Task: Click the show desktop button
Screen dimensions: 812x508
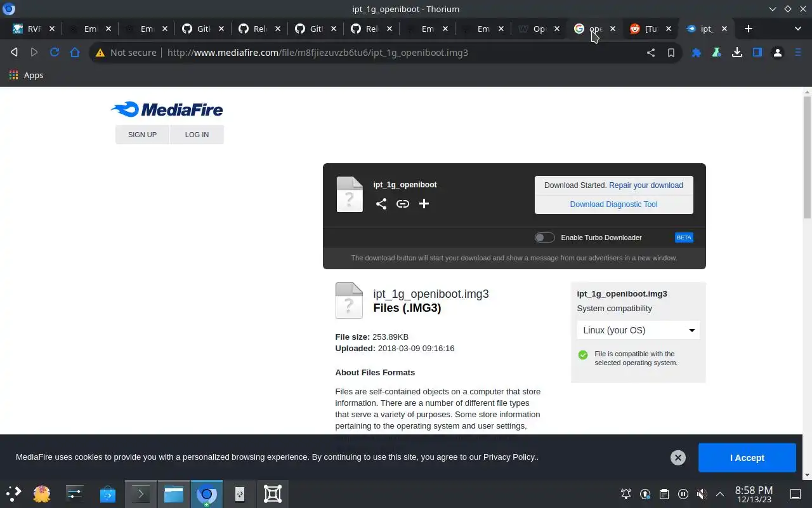Action: pos(796,494)
